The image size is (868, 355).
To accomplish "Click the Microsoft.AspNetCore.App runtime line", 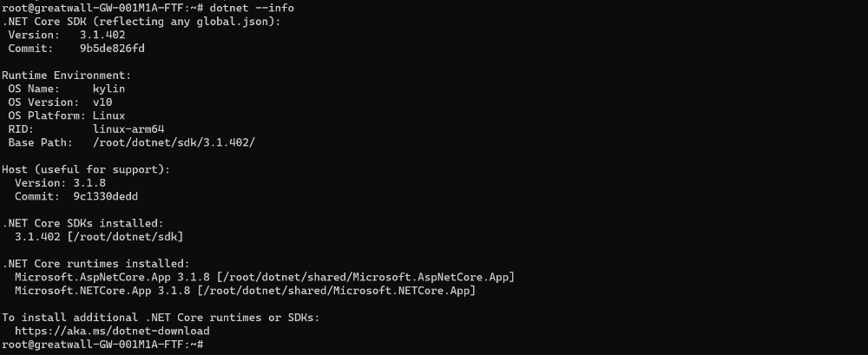I will coord(265,277).
